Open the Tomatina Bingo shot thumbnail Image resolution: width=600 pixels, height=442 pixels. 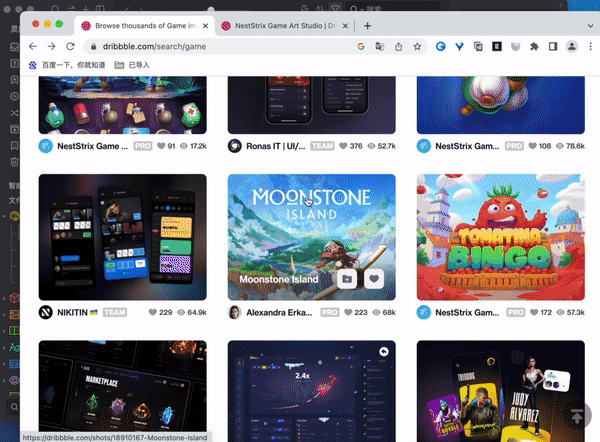(x=501, y=237)
